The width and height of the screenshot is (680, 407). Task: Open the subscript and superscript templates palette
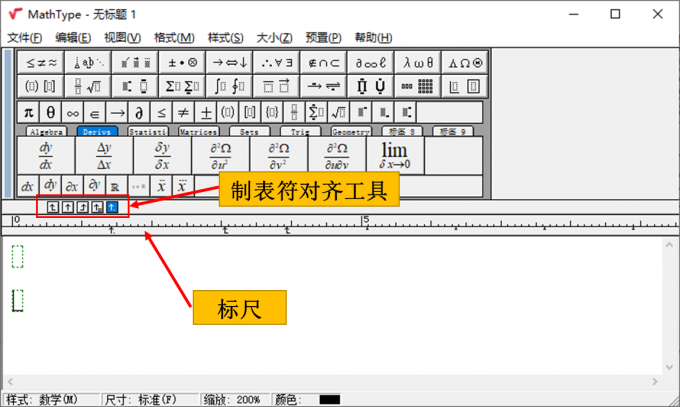coord(136,86)
